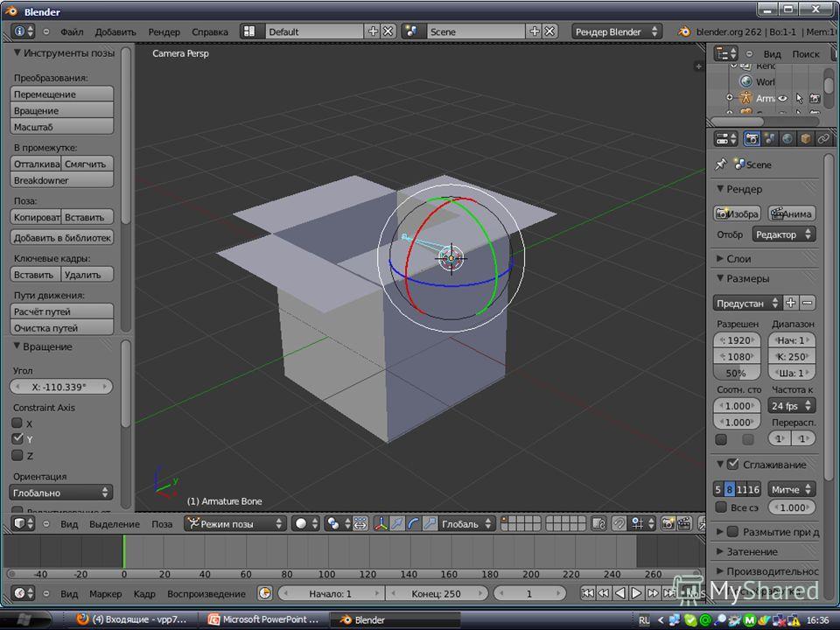
Task: Open the Предустан presets dropdown
Action: (746, 304)
